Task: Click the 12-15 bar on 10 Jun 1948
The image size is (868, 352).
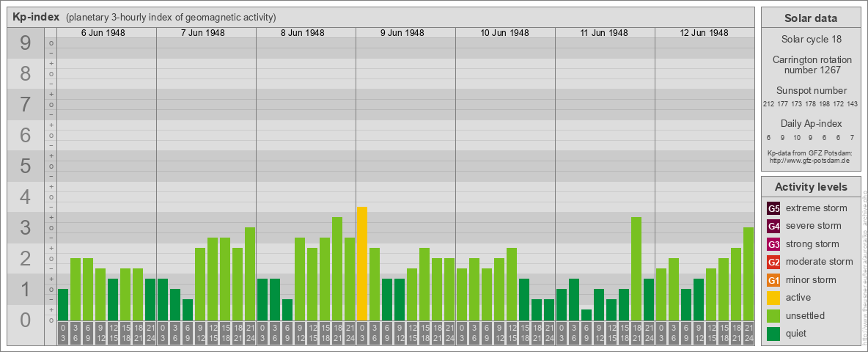Action: [512, 284]
